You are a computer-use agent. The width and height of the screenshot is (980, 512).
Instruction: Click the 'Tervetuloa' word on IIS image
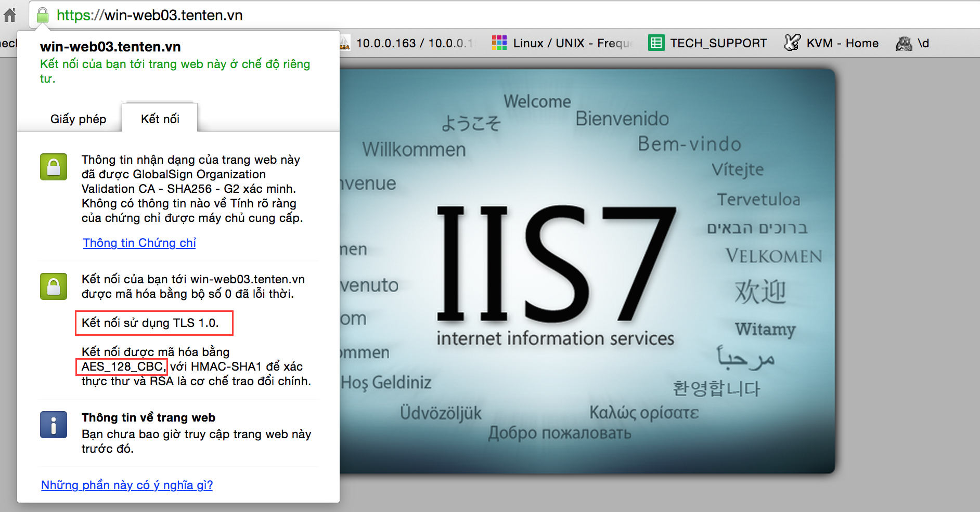758,200
